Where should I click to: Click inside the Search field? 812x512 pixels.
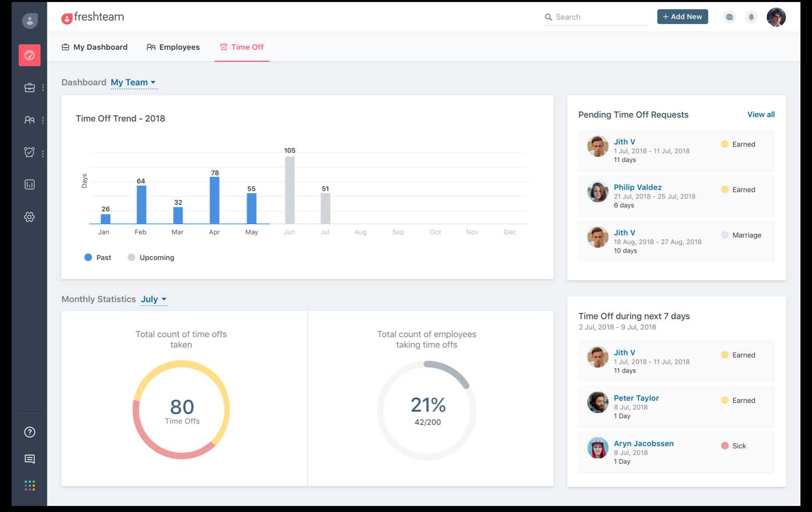595,17
